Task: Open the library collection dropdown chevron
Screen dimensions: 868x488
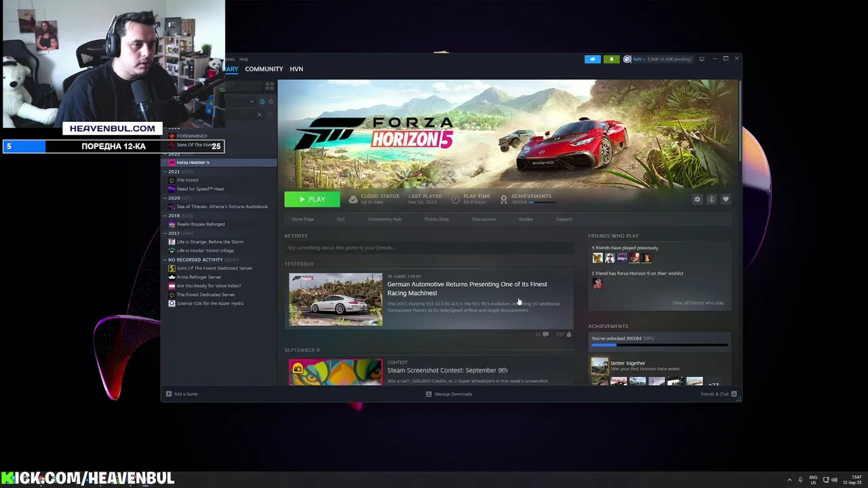Action: coord(252,102)
